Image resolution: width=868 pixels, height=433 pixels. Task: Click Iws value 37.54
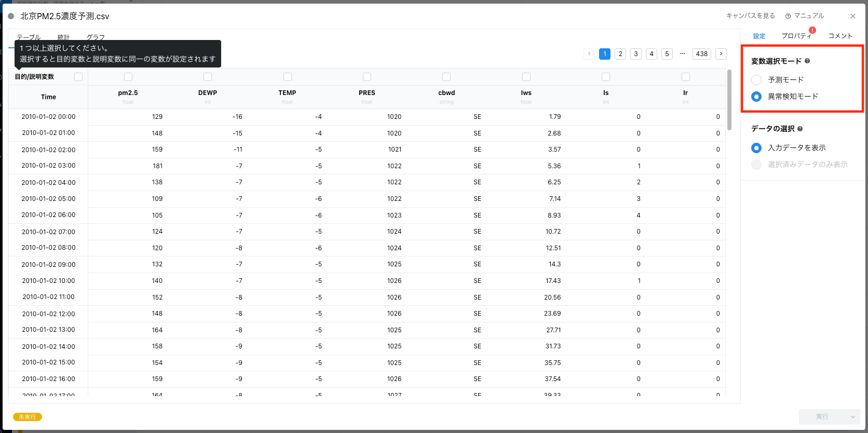553,379
